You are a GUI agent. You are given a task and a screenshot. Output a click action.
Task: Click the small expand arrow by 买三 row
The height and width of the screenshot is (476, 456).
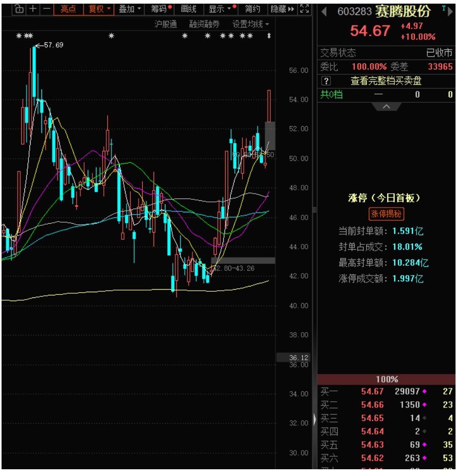click(315, 418)
